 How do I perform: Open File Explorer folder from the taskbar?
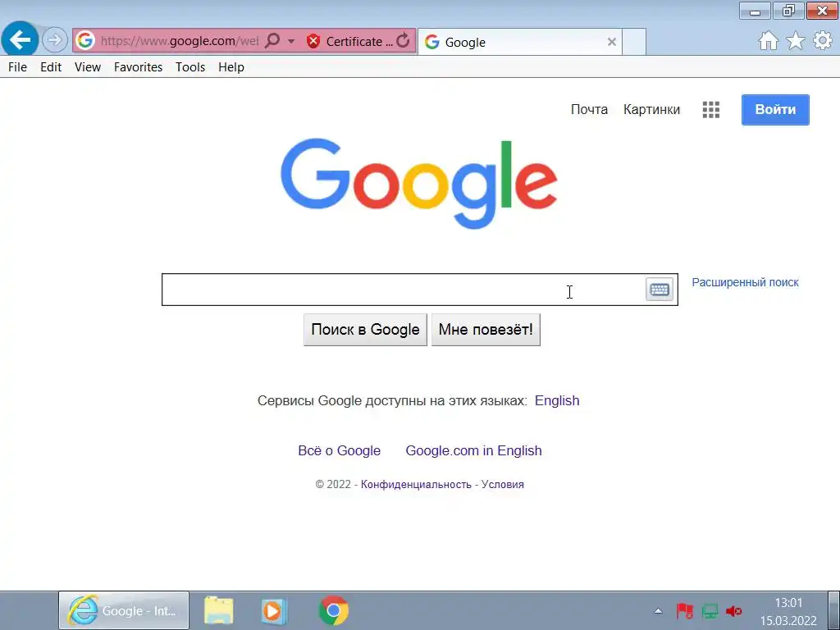pyautogui.click(x=218, y=610)
